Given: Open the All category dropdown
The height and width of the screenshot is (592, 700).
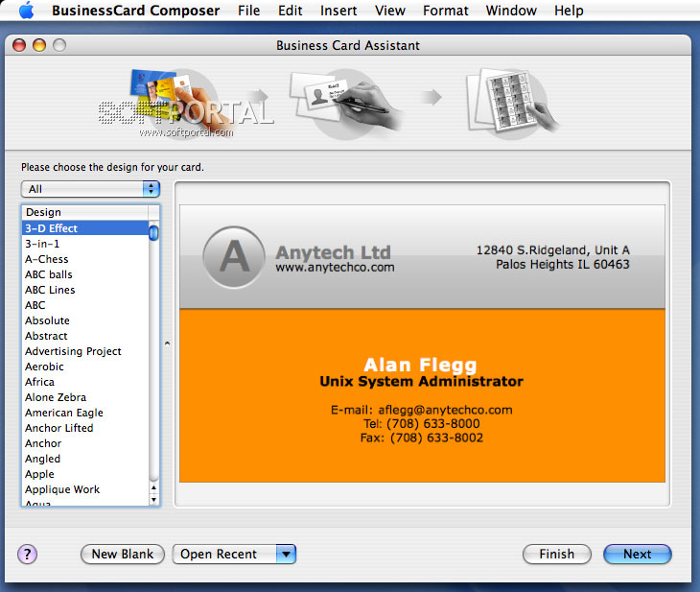Looking at the screenshot, I should pos(90,189).
